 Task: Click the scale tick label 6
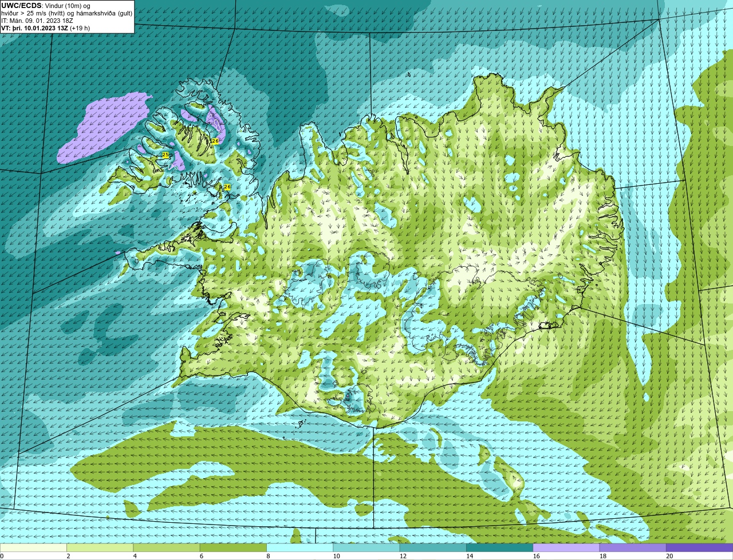tap(201, 556)
